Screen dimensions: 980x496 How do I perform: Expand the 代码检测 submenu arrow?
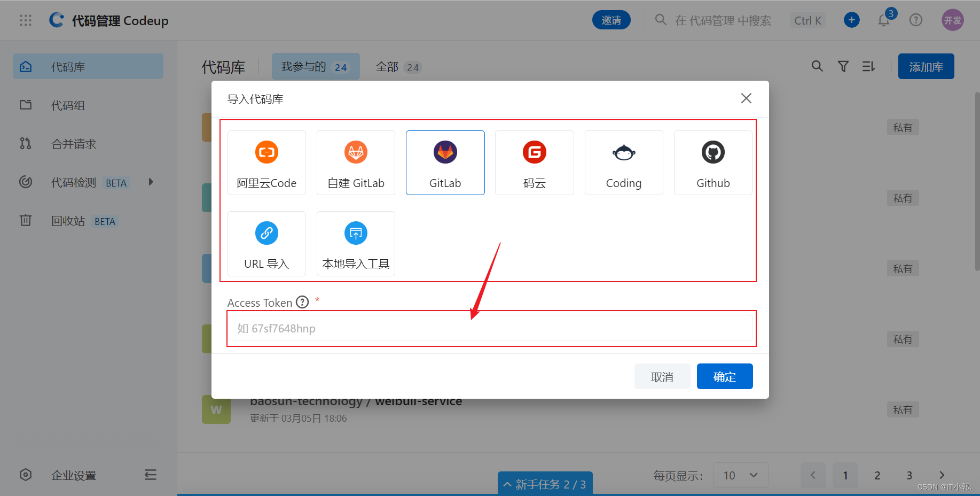point(151,182)
